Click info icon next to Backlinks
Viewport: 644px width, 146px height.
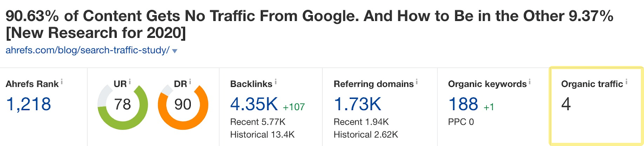(276, 82)
